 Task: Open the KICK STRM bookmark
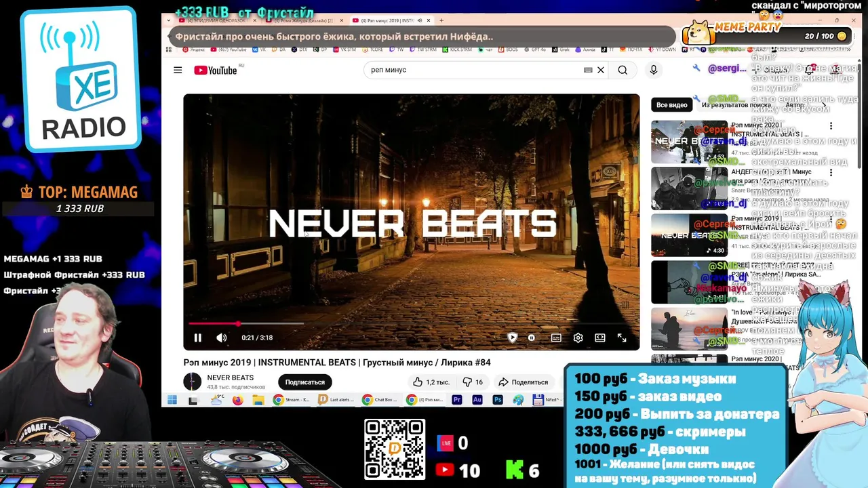tap(457, 49)
